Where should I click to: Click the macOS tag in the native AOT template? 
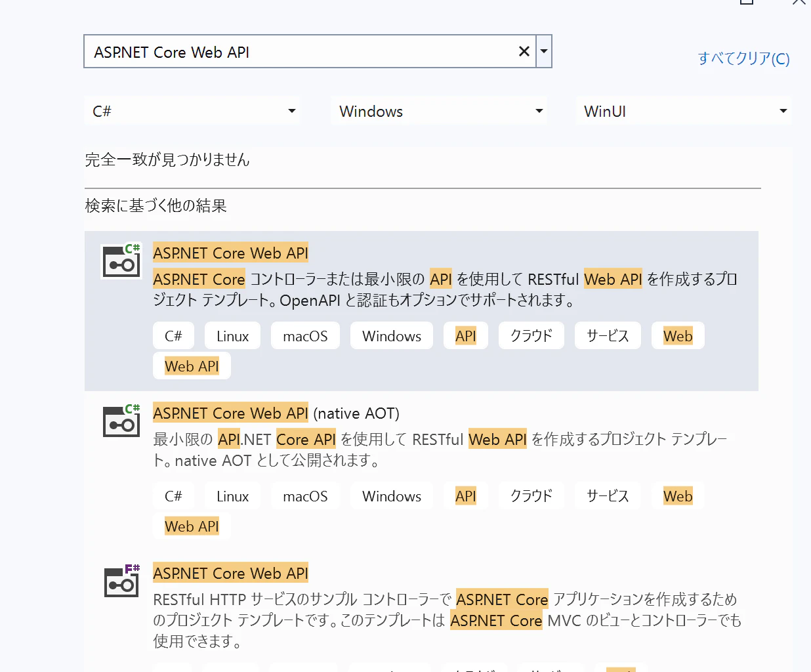(x=305, y=495)
